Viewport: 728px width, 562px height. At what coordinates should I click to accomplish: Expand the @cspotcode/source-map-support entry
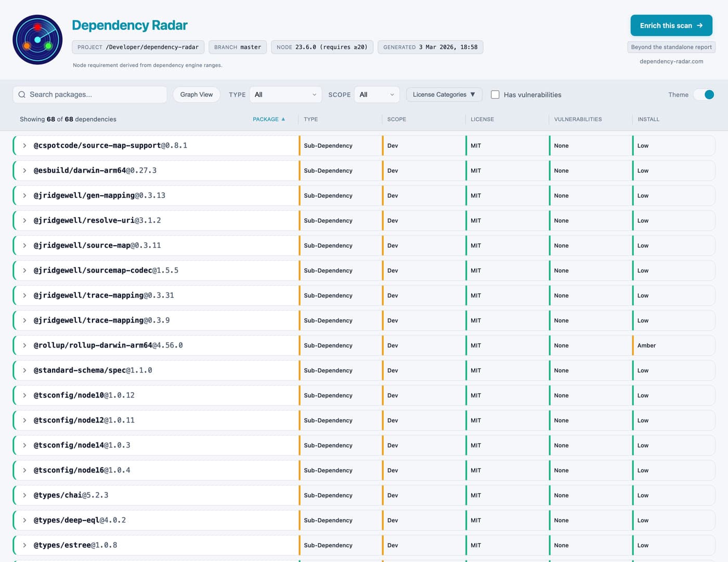pos(24,145)
